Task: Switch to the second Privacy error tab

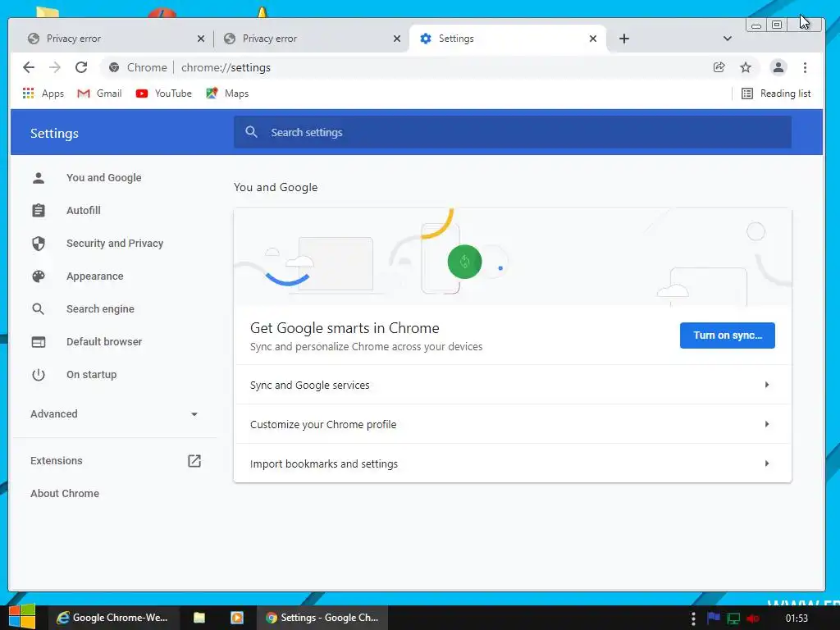Action: pos(312,39)
